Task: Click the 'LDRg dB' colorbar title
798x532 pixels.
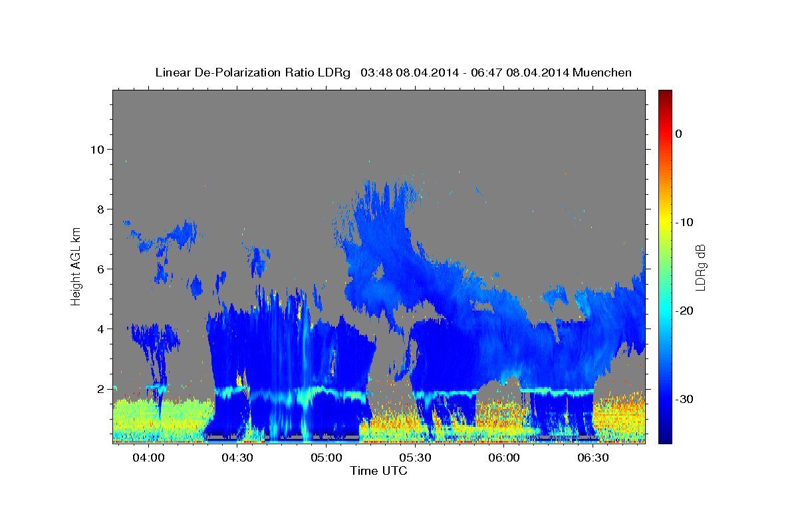Action: [x=700, y=267]
